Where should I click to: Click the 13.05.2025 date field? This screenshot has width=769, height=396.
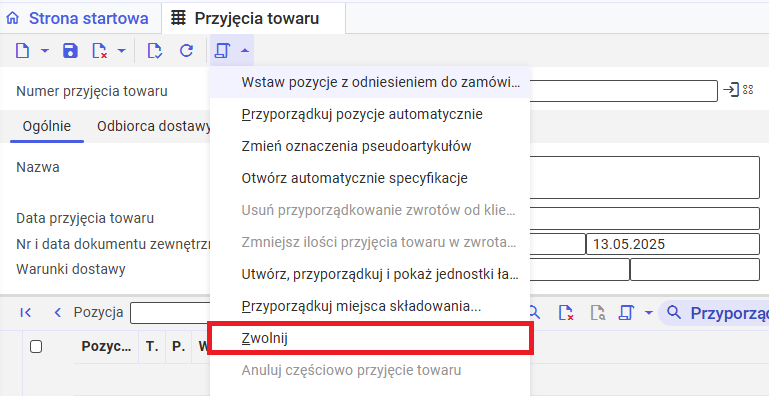673,244
